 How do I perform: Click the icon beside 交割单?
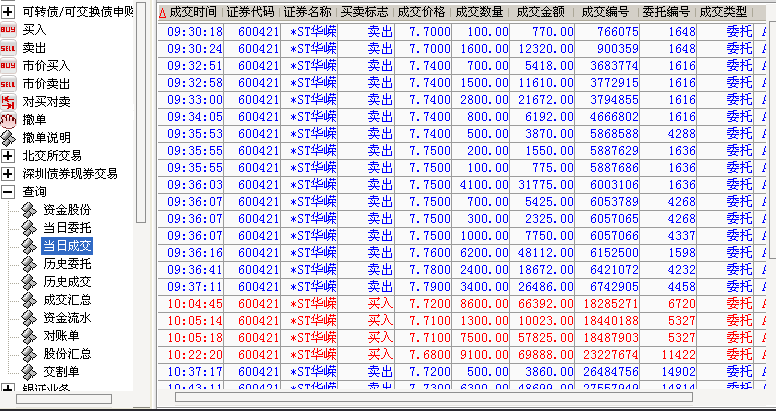(29, 371)
